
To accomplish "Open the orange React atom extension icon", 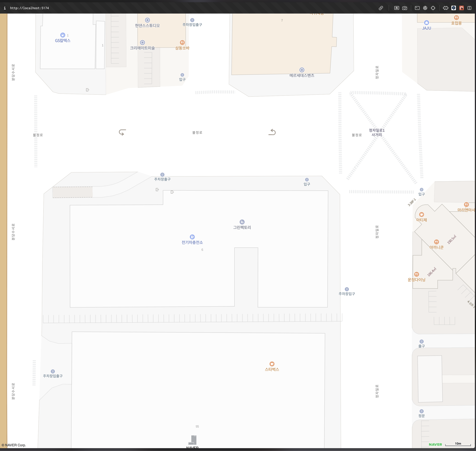I will 462,8.
